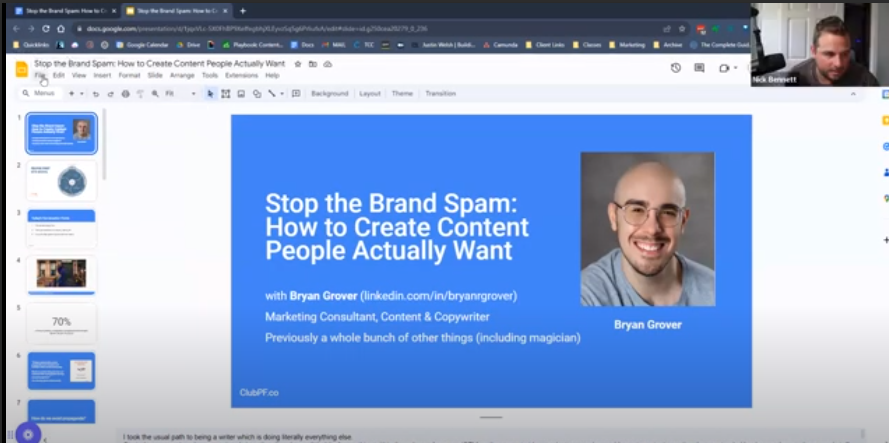Open the Google Slides home icon
Image resolution: width=889 pixels, height=443 pixels.
tap(22, 69)
